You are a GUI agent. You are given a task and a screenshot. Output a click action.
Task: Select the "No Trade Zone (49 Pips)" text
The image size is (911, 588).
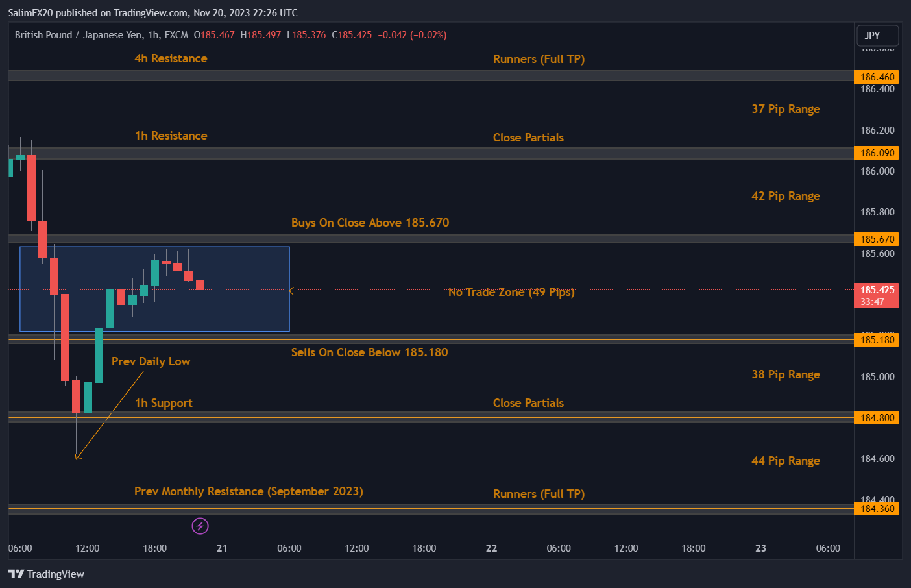coord(511,292)
